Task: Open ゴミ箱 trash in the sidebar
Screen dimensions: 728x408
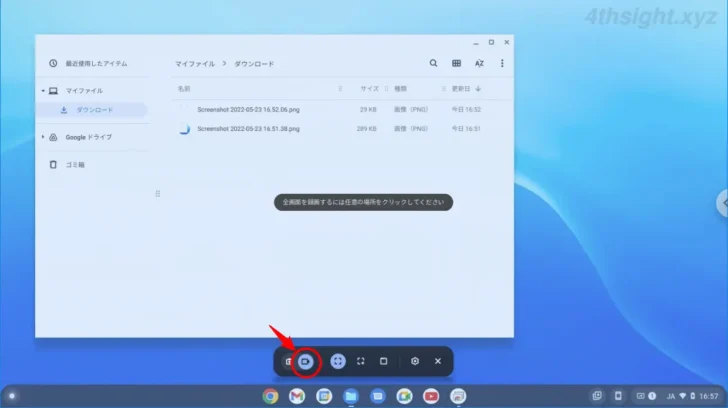Action: coord(75,165)
